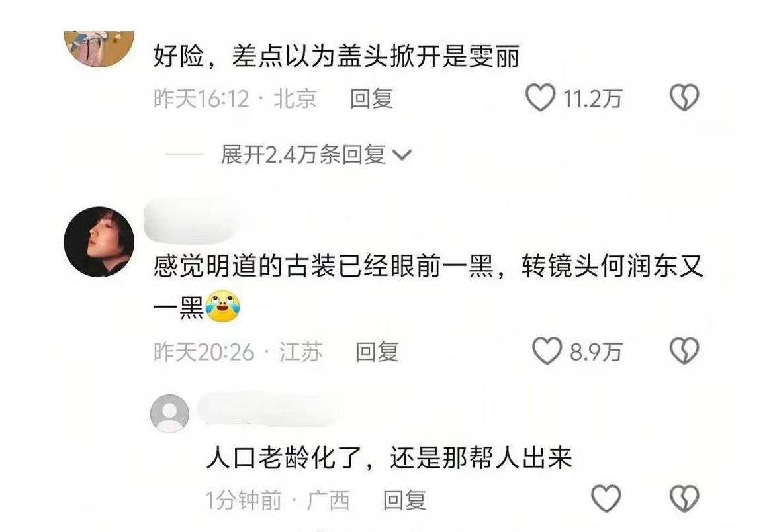Like the Guangxi reply posted 1分钟前
The width and height of the screenshot is (771, 532).
(x=606, y=498)
